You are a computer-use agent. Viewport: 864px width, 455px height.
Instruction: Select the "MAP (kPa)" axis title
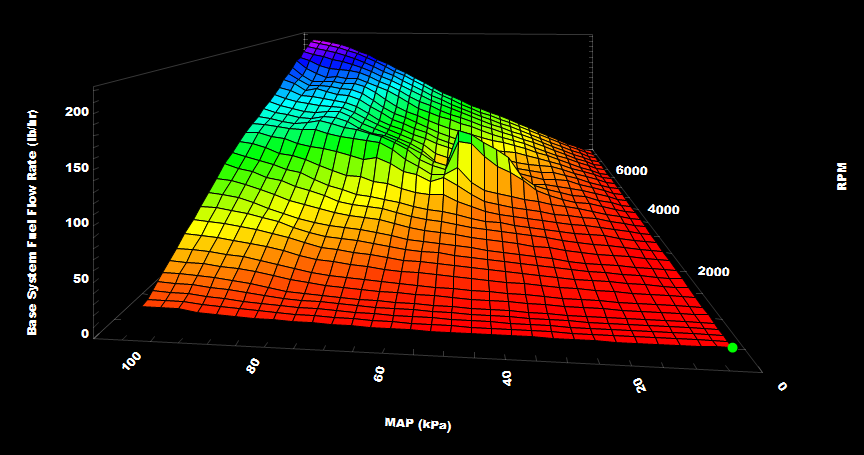pos(418,423)
